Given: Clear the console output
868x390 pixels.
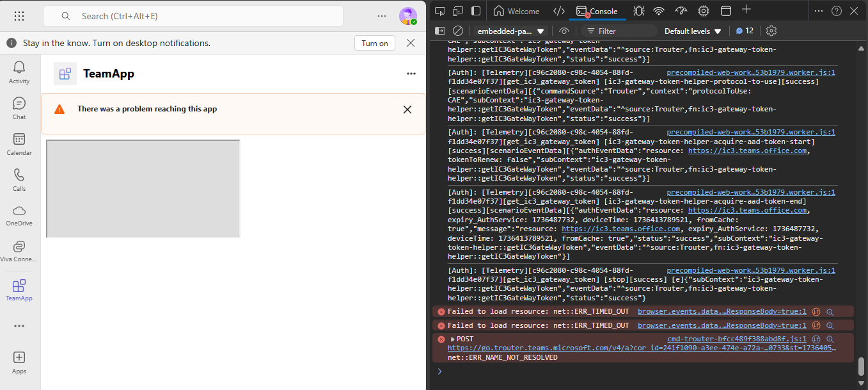Looking at the screenshot, I should coord(458,31).
